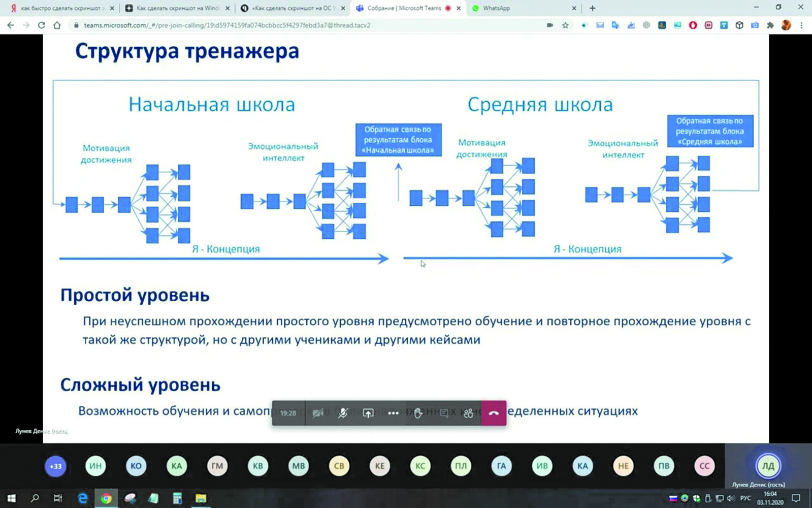
Task: Open the Chrome profile avatar
Action: 786,25
